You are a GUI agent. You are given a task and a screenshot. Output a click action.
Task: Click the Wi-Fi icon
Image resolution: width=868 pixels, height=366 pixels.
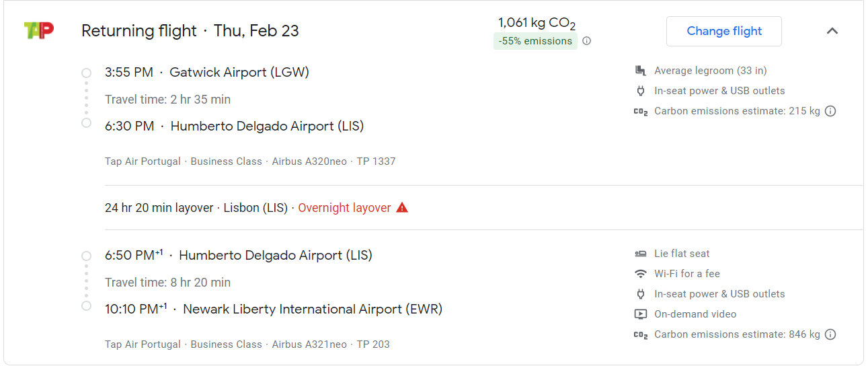640,274
